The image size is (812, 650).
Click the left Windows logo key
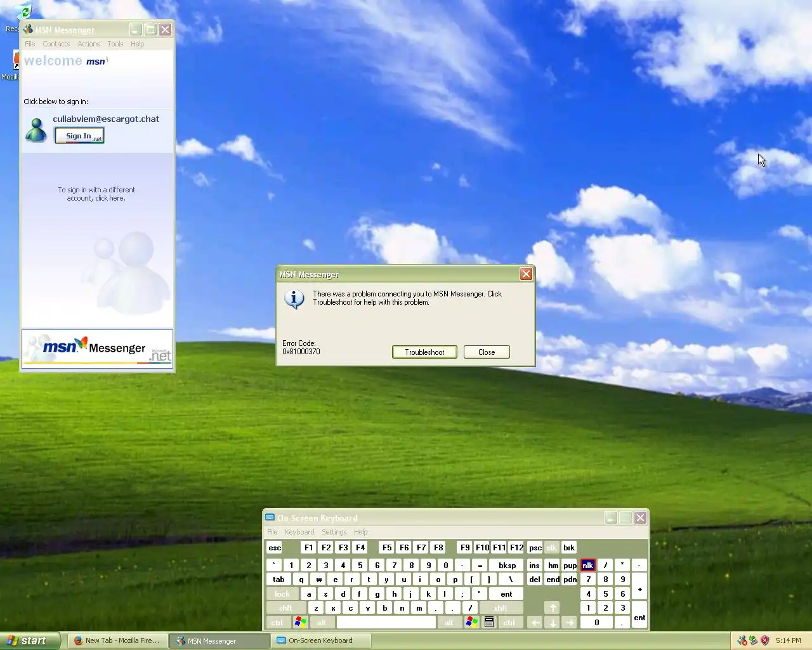(x=301, y=622)
